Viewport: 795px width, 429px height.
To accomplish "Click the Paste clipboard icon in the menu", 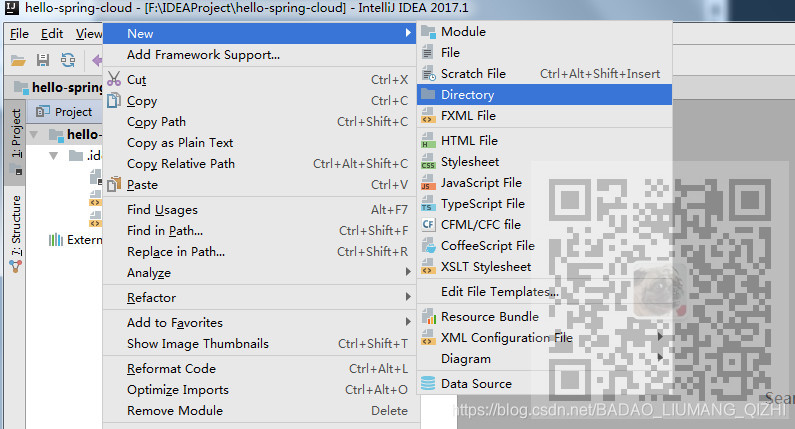I will [x=114, y=184].
